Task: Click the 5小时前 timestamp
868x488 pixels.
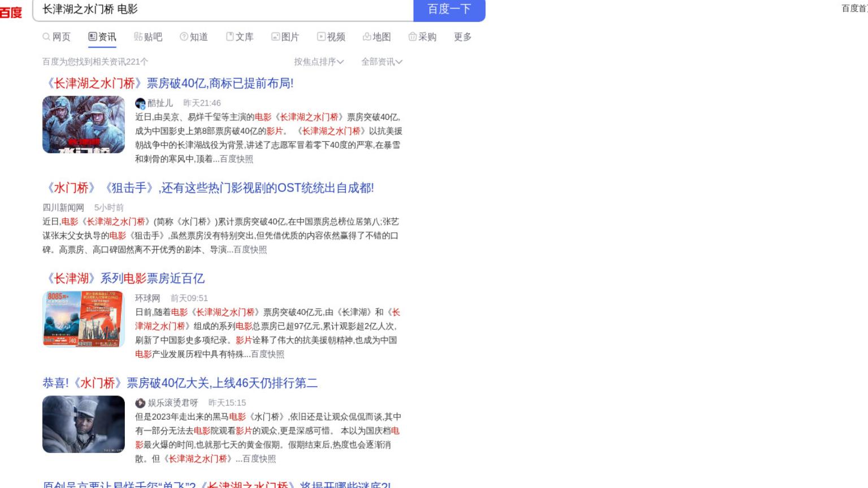Action: [x=109, y=207]
